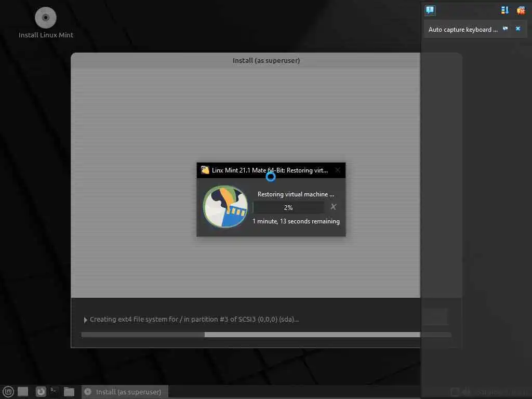Screen dimensions: 532x399
Task: Select the Auto capture keyboard notification text
Action: click(x=463, y=30)
